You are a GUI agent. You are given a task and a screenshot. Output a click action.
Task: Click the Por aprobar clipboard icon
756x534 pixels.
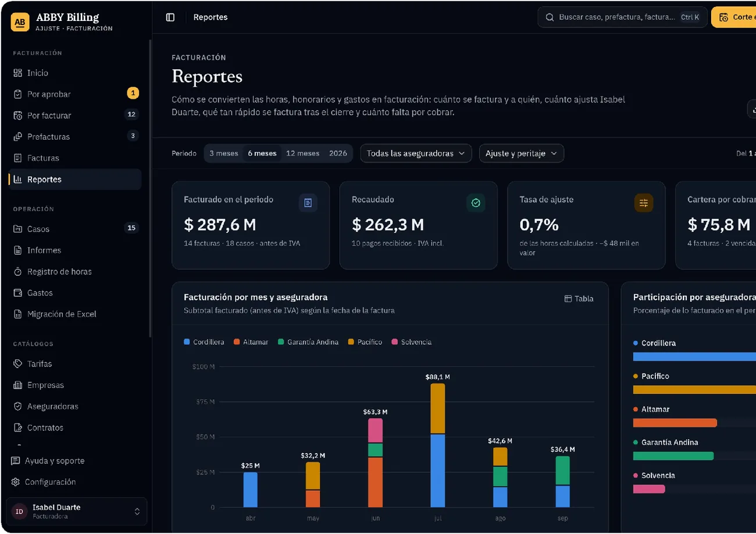point(17,94)
